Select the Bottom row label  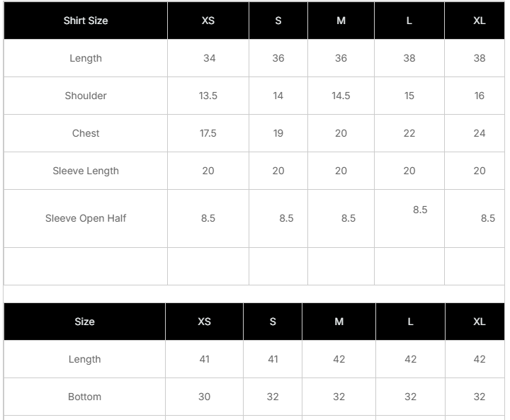point(84,397)
